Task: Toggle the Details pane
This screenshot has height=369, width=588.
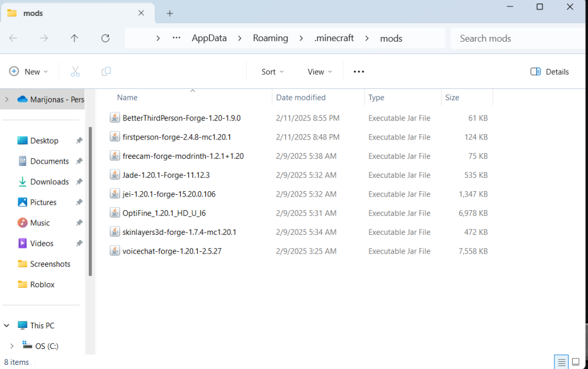Action: [549, 72]
